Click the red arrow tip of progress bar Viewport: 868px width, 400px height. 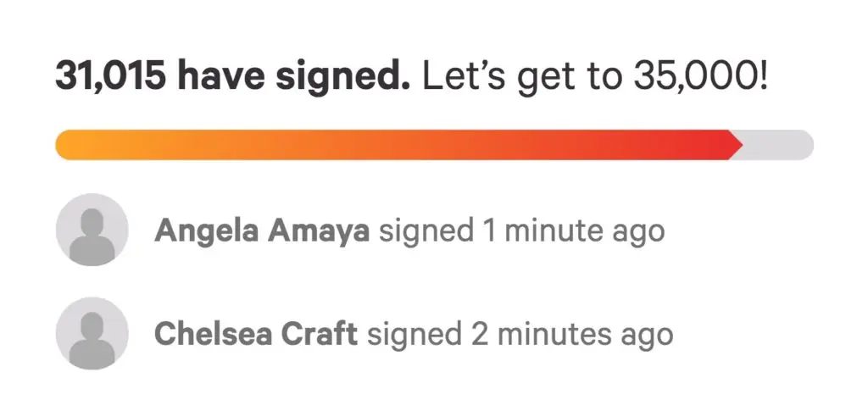tap(736, 145)
